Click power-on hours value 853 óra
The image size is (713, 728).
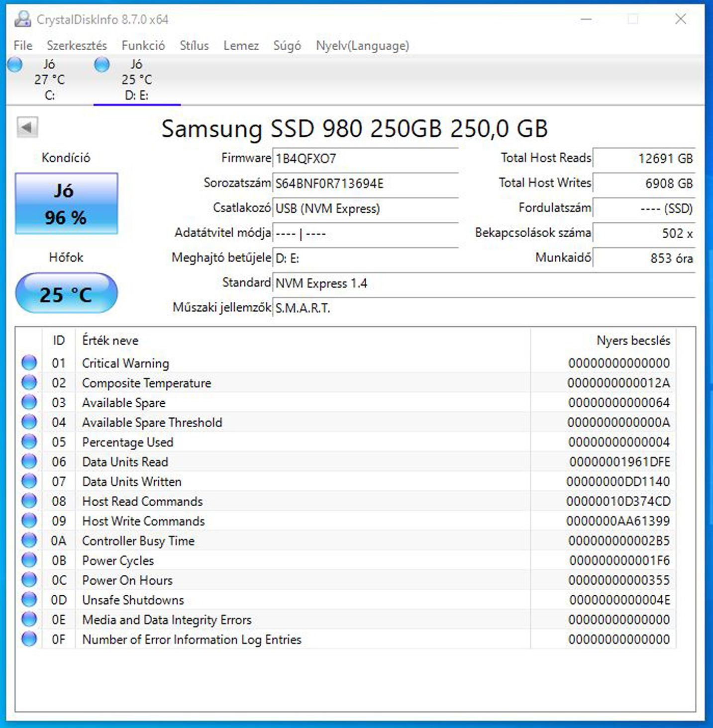point(644,258)
